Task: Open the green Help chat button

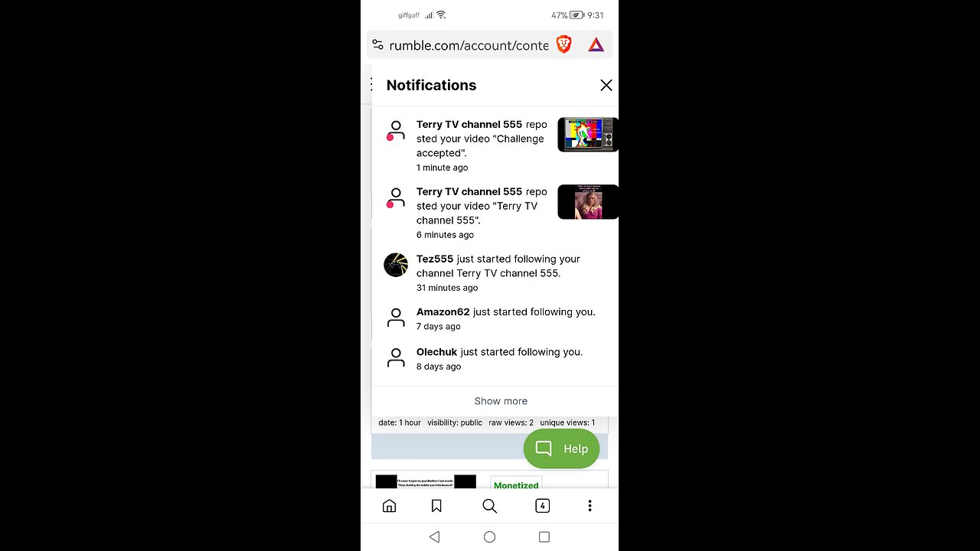Action: click(x=561, y=448)
